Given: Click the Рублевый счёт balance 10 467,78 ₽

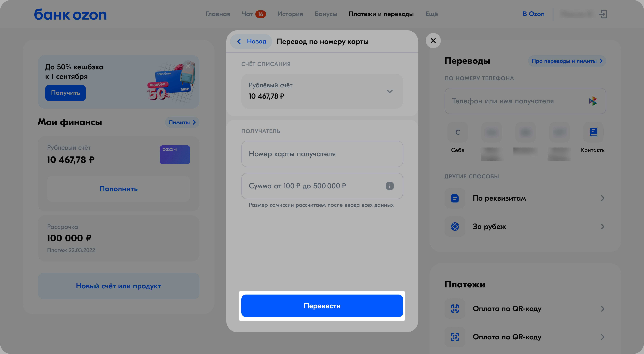Looking at the screenshot, I should coord(71,160).
